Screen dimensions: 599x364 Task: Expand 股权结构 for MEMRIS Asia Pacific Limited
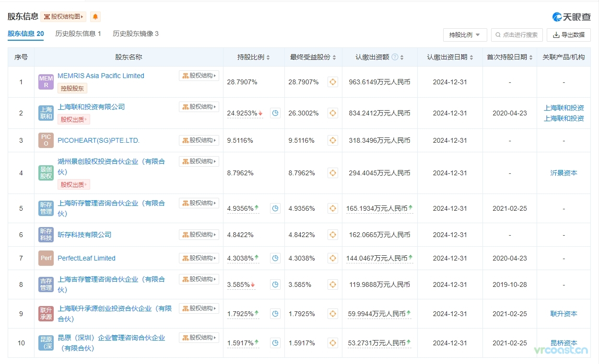[199, 76]
